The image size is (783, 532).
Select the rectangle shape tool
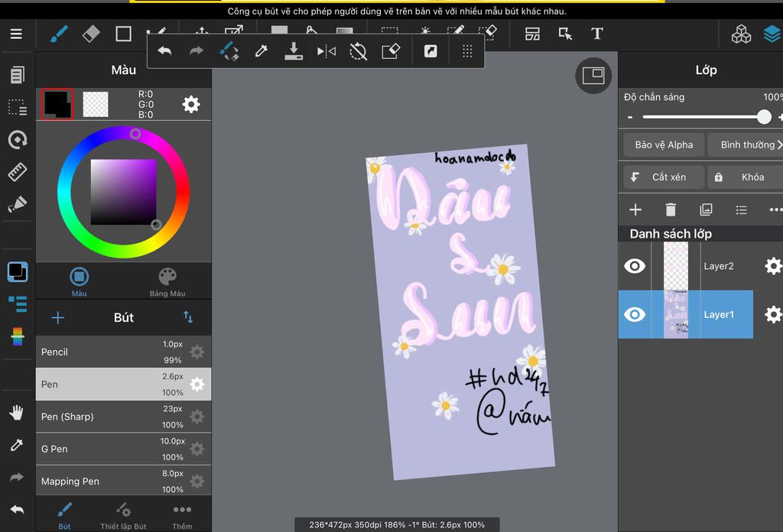click(123, 34)
